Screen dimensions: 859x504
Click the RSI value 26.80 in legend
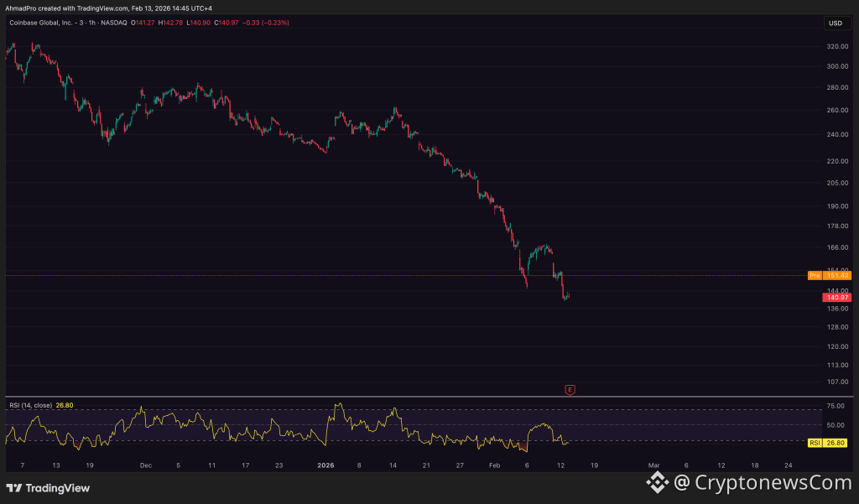click(65, 405)
